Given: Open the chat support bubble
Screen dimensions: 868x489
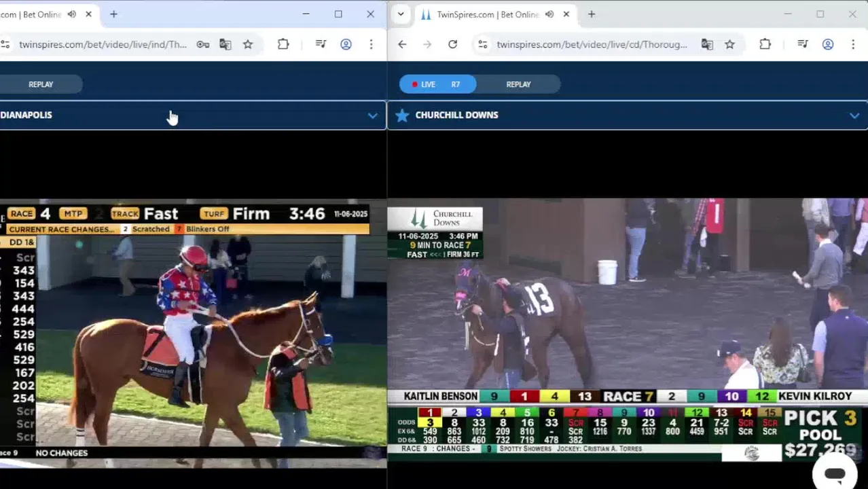Looking at the screenshot, I should pyautogui.click(x=835, y=473).
